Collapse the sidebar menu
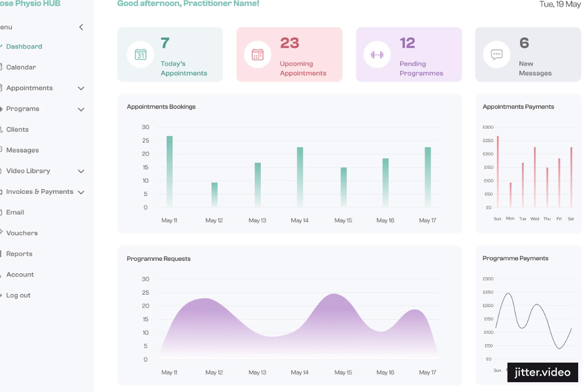 [81, 27]
